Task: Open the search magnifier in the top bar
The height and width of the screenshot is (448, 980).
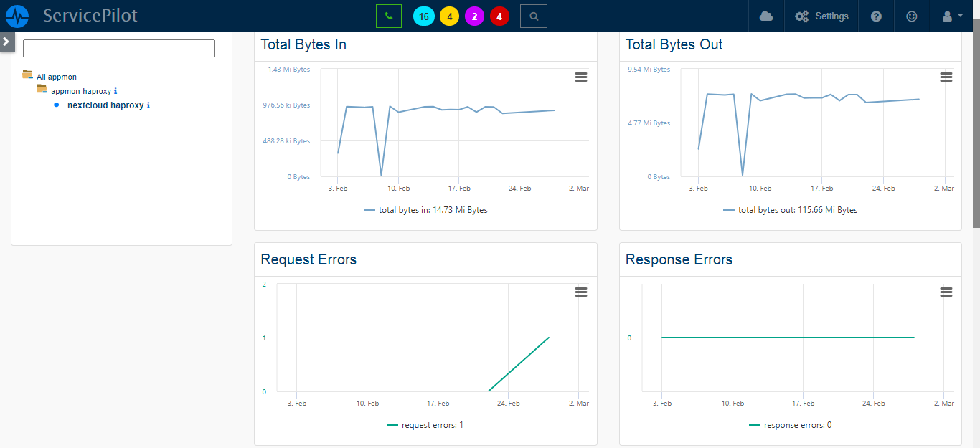Action: point(533,16)
